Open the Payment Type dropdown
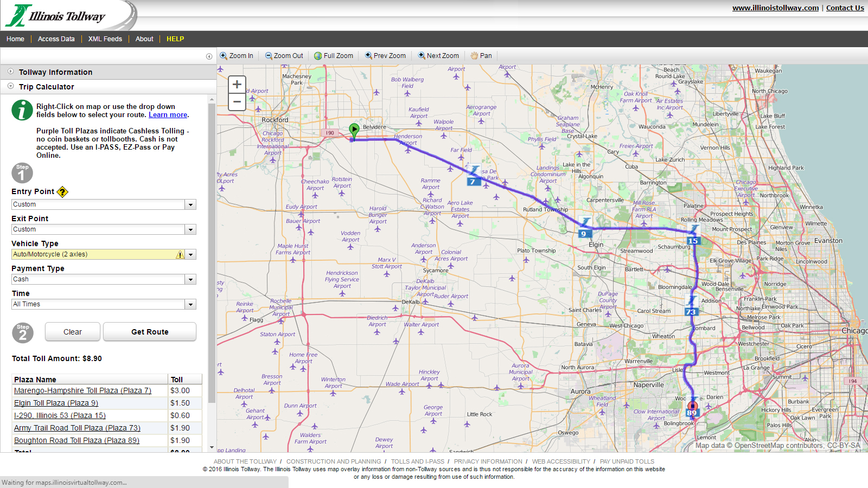The height and width of the screenshot is (488, 868). click(190, 280)
